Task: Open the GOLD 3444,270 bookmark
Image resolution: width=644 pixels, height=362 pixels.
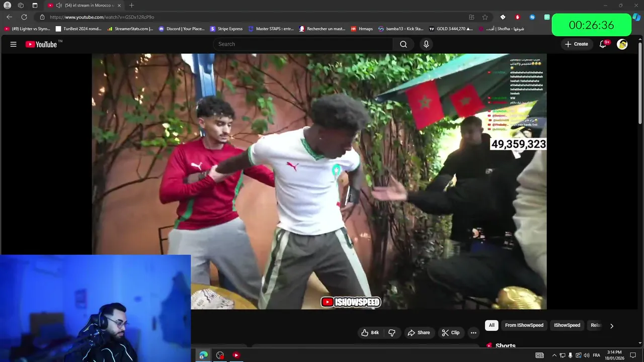Action: pos(451,29)
